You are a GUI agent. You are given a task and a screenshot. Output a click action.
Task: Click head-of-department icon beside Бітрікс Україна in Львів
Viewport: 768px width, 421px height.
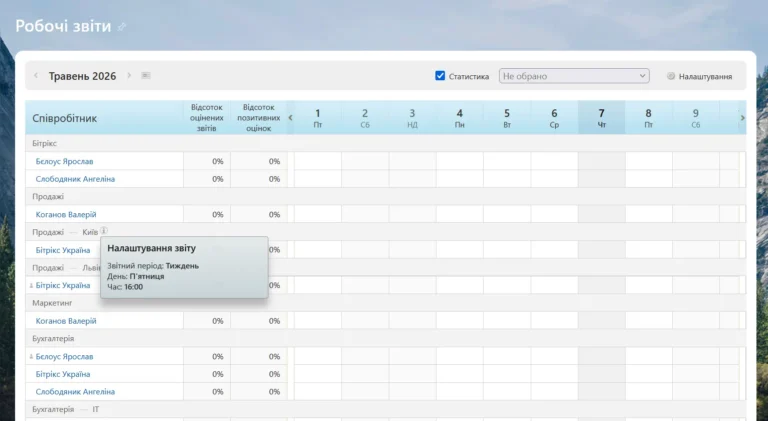pos(31,285)
